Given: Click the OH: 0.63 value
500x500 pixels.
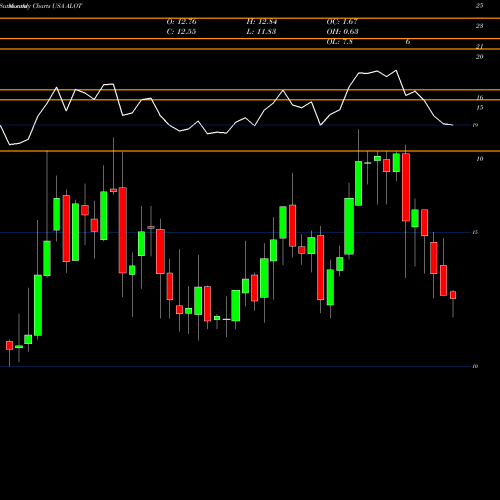Looking at the screenshot, I should pyautogui.click(x=342, y=32).
